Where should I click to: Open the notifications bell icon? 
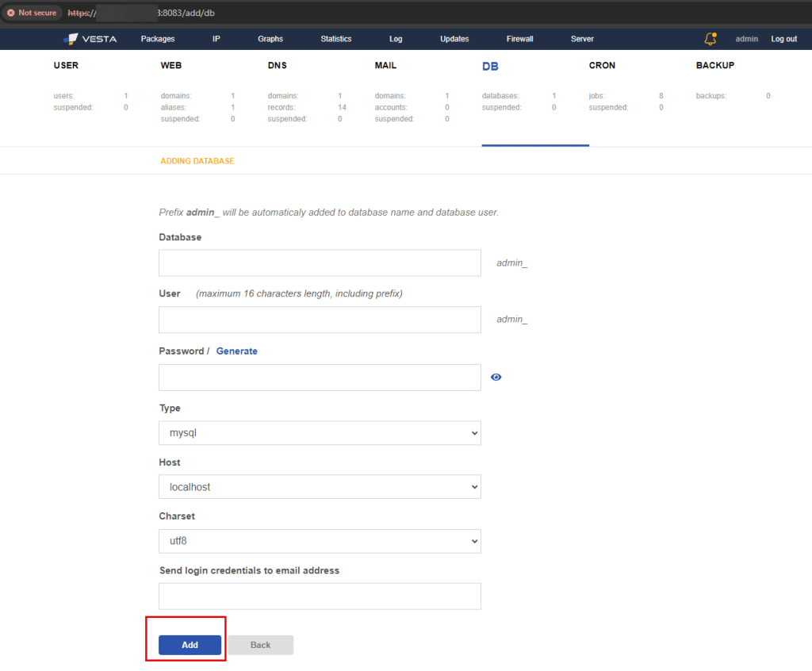click(710, 39)
